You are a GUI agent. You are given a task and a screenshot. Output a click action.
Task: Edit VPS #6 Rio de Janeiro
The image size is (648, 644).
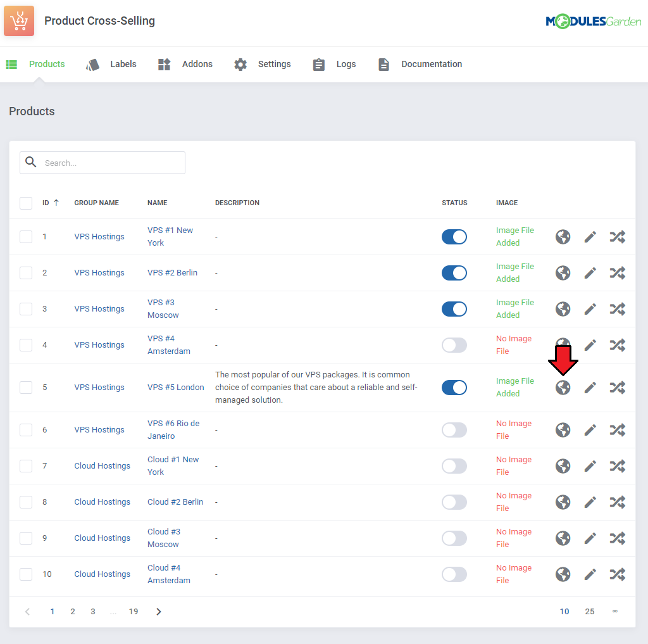pyautogui.click(x=590, y=430)
